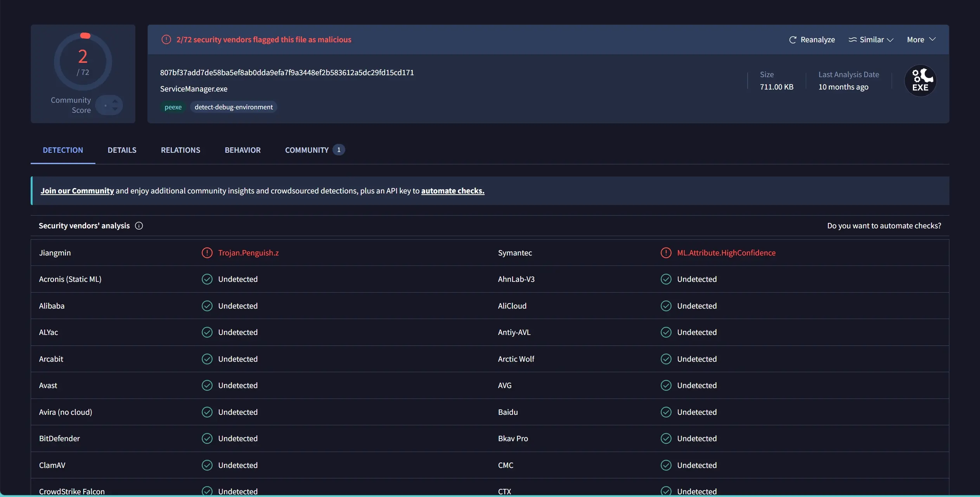Image resolution: width=980 pixels, height=497 pixels.
Task: Click the Undetected result for Avast
Action: [238, 385]
